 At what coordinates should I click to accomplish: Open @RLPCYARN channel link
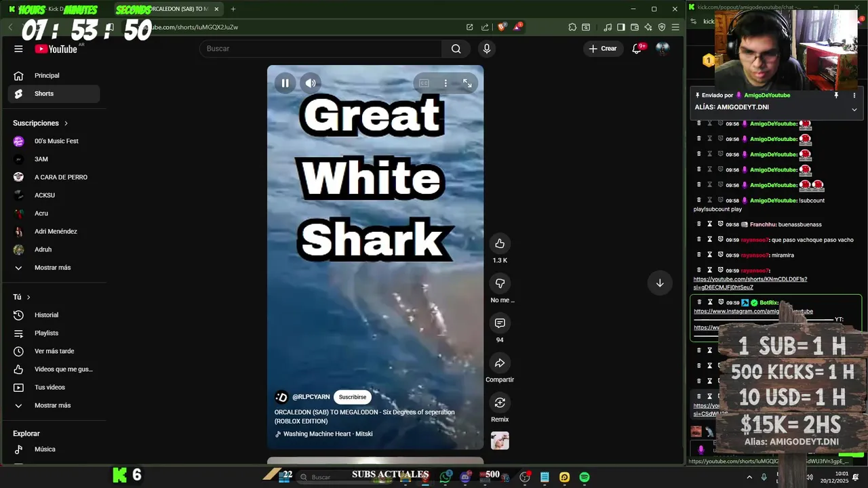[311, 397]
